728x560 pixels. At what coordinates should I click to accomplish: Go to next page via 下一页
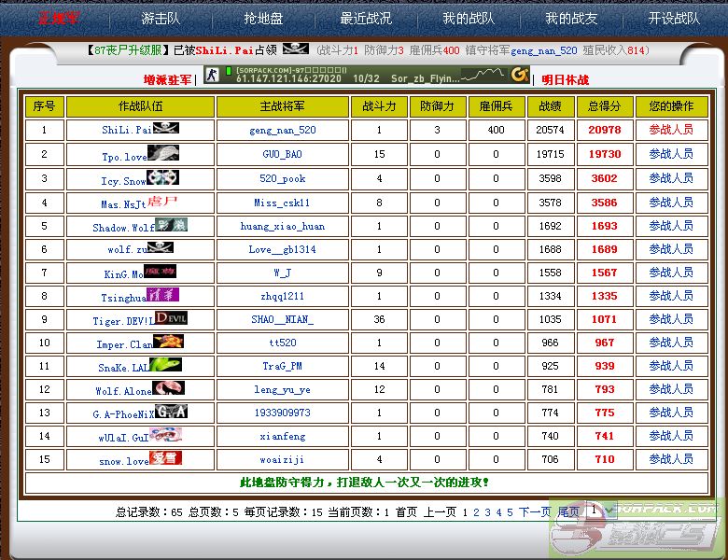(x=535, y=512)
